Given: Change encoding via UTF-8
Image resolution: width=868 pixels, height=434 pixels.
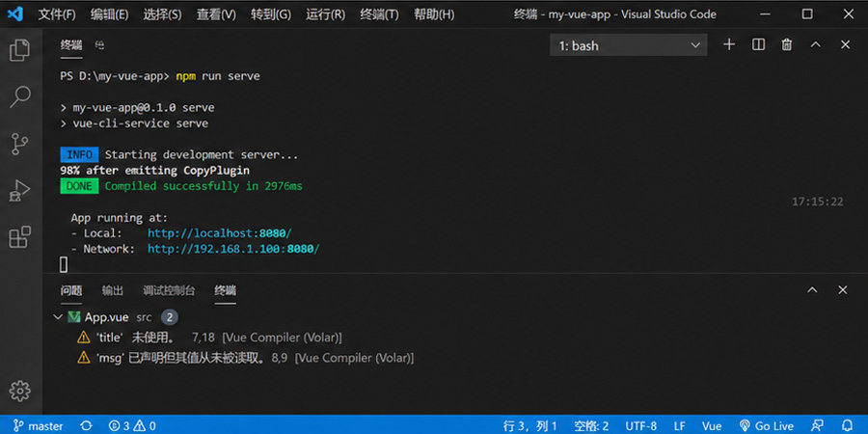Looking at the screenshot, I should click(641, 425).
